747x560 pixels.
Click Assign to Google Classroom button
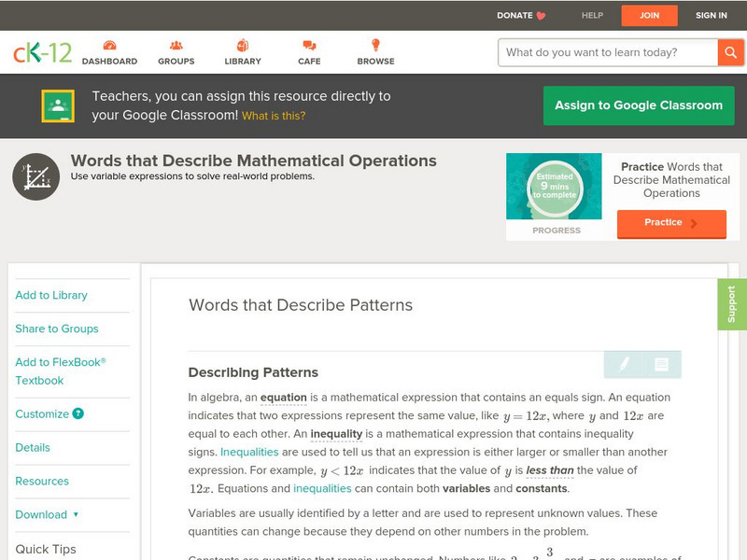(639, 105)
